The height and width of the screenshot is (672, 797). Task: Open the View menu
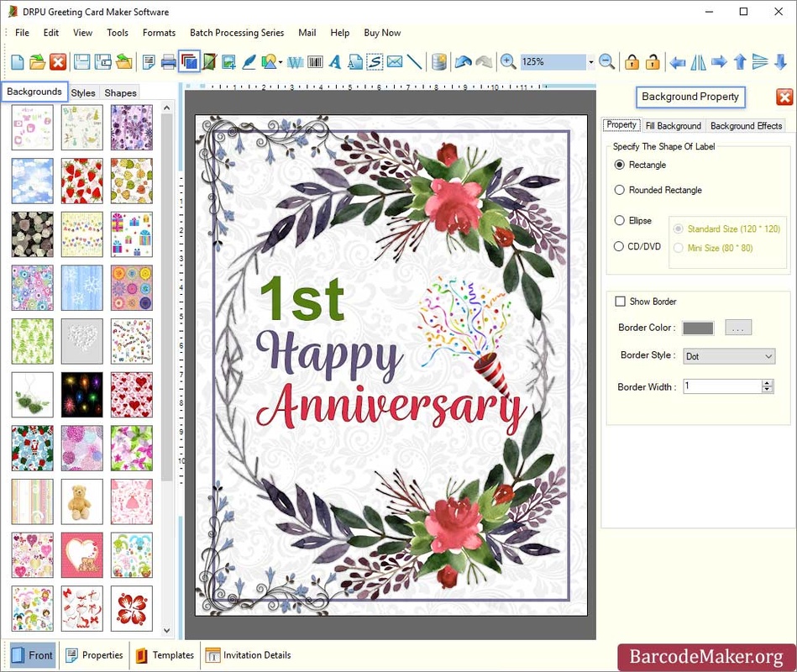[82, 33]
